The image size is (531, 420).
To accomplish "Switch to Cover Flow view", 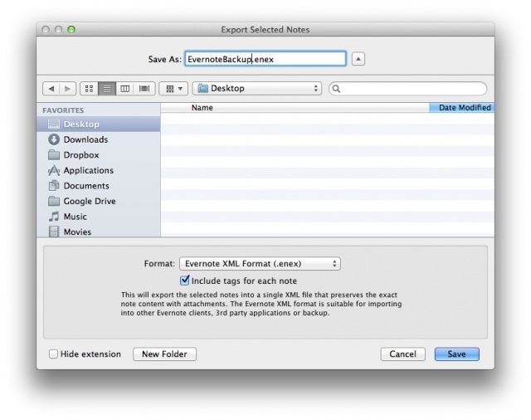I will [x=144, y=89].
